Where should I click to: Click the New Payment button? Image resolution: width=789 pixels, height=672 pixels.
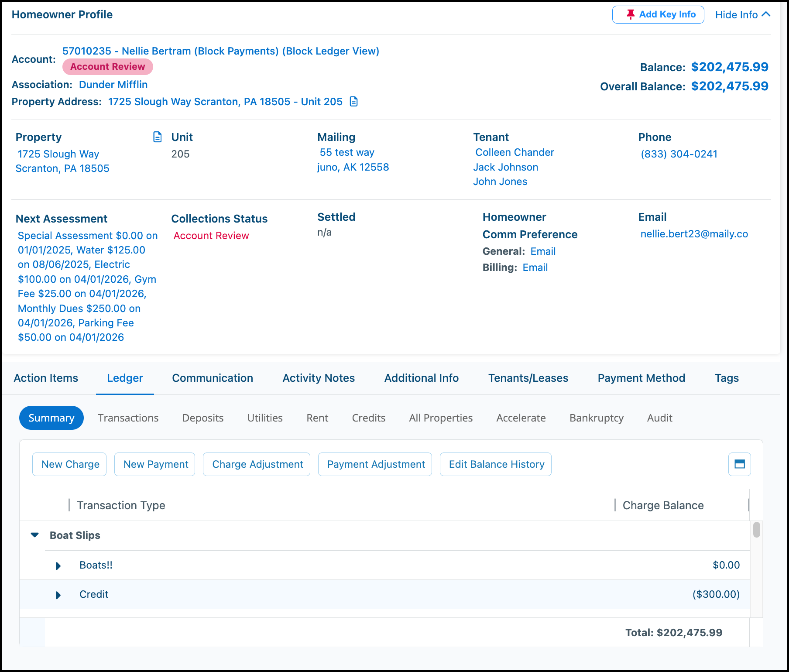point(155,464)
